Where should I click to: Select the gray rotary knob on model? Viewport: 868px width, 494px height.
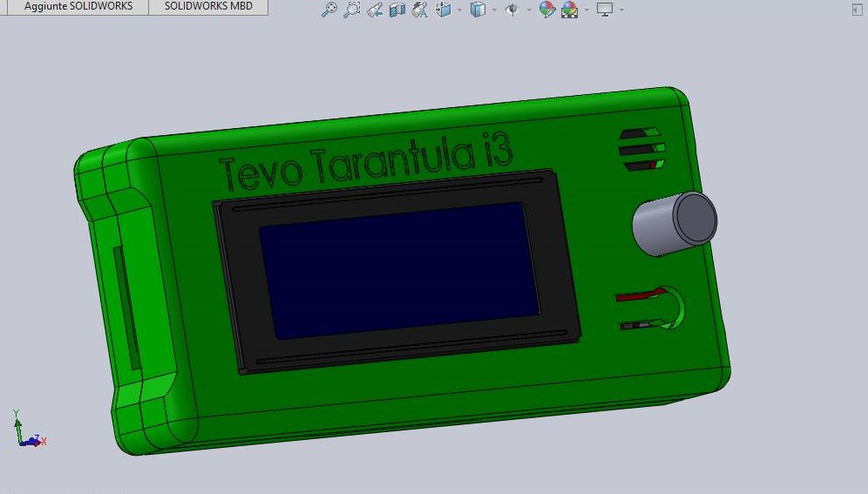675,224
